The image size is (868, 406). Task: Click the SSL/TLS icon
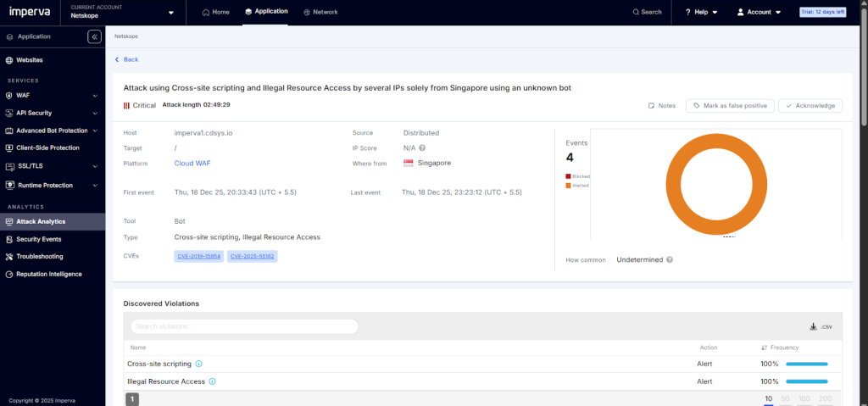click(8, 166)
